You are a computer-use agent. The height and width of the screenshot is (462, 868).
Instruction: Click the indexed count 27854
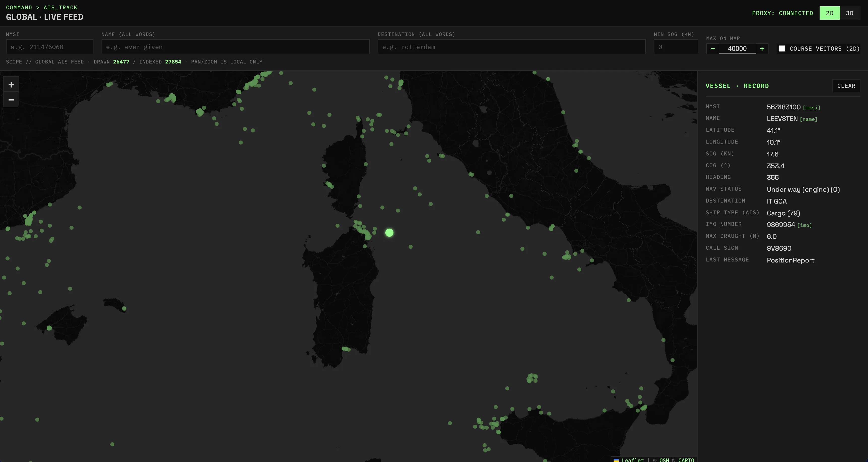click(x=173, y=62)
